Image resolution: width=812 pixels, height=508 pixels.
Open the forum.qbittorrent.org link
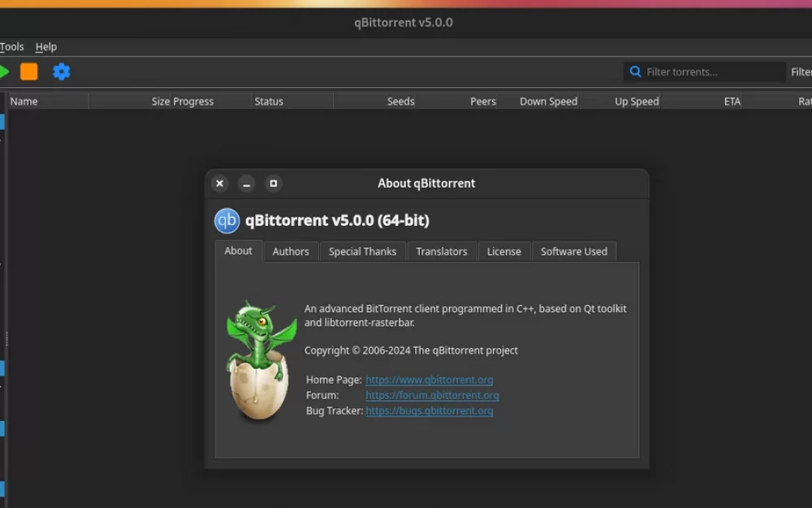point(431,395)
